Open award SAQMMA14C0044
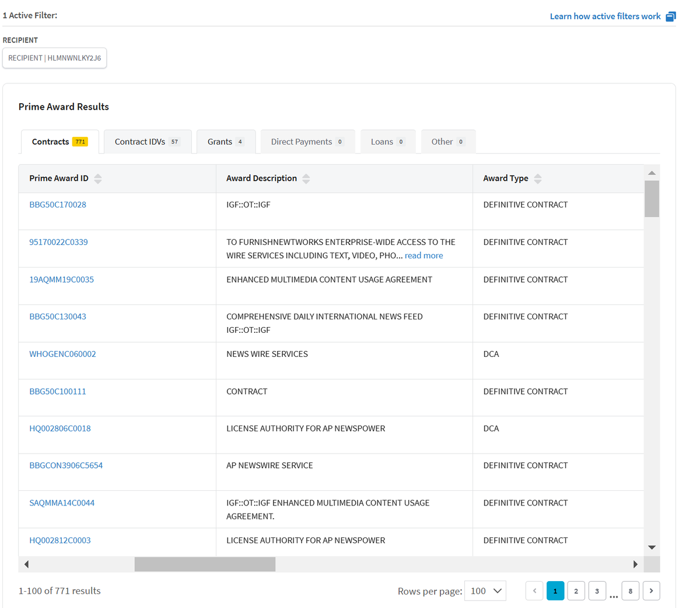 click(x=62, y=502)
